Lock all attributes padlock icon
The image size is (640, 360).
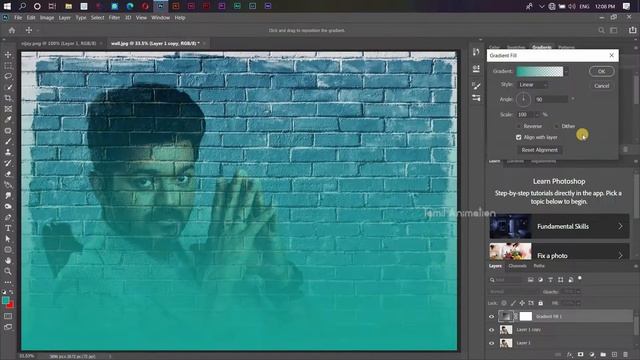click(x=540, y=303)
